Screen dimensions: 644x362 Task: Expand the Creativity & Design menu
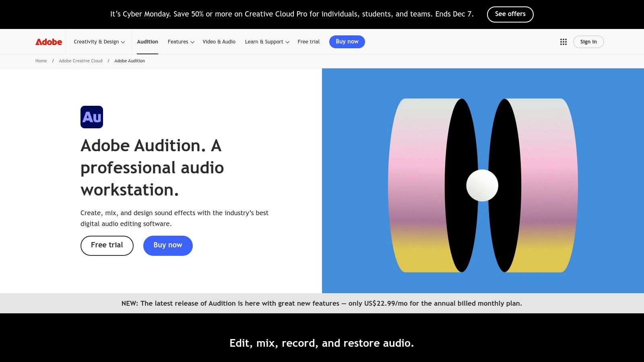99,41
